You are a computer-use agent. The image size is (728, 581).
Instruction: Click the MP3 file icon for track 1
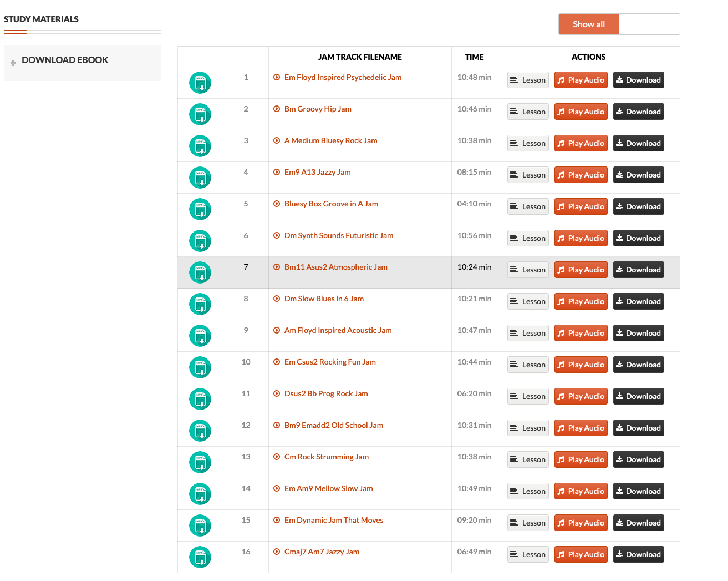click(x=200, y=83)
